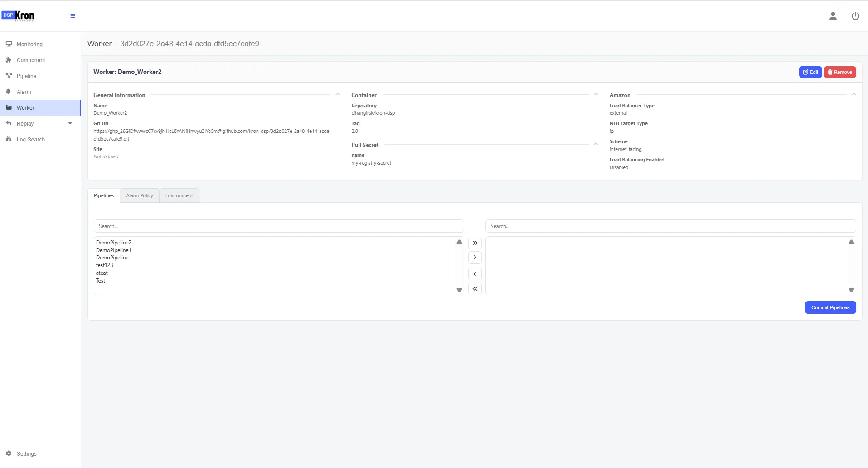The image size is (868, 468).
Task: Open the user profile icon
Action: pyautogui.click(x=833, y=16)
